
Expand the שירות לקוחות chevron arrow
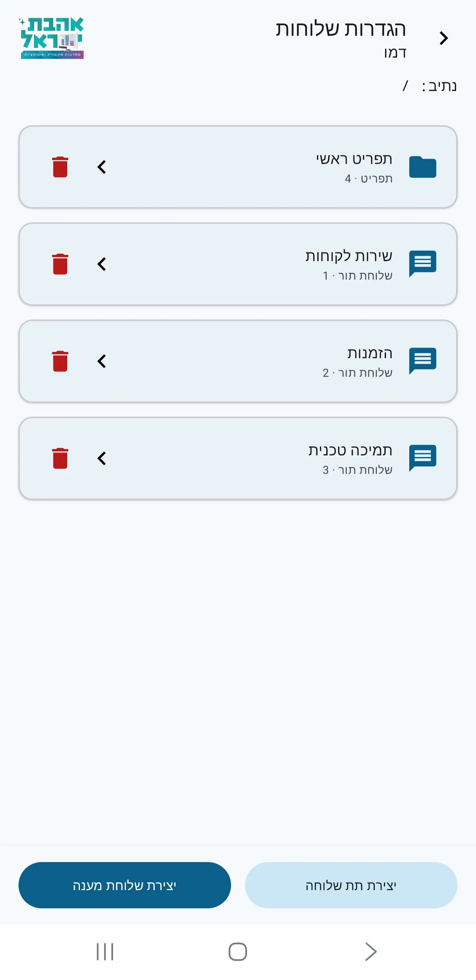[102, 264]
